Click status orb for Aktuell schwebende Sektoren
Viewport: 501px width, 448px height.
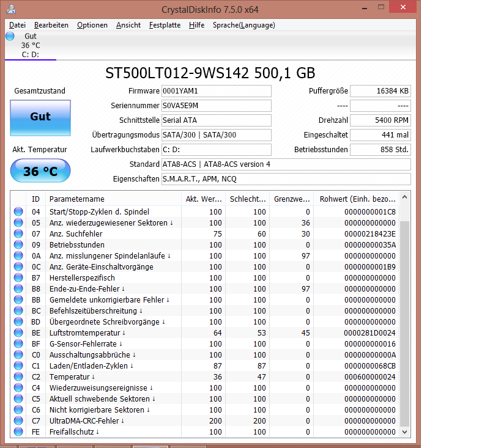pos(18,398)
